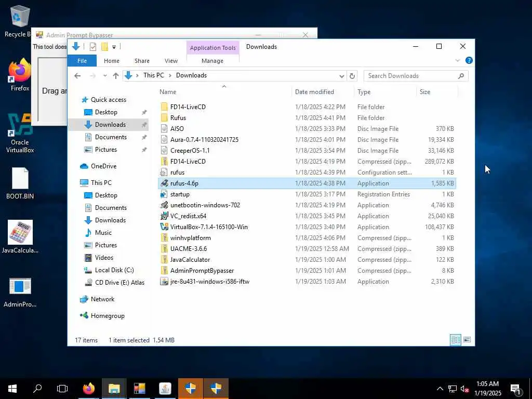532x399 pixels.
Task: Click the Properties icon in the quick access toolbar
Action: pos(92,47)
